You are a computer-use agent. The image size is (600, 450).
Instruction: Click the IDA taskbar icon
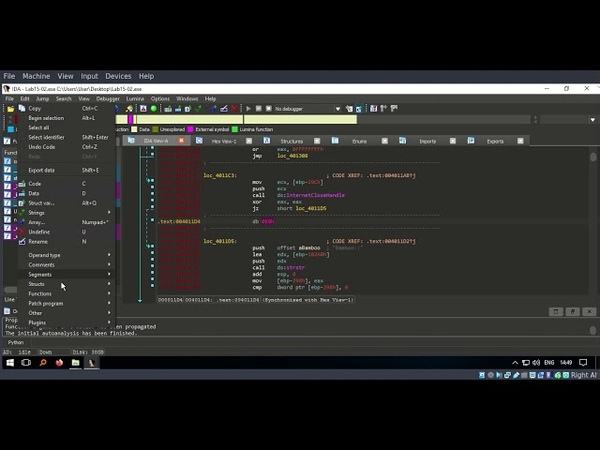point(92,362)
